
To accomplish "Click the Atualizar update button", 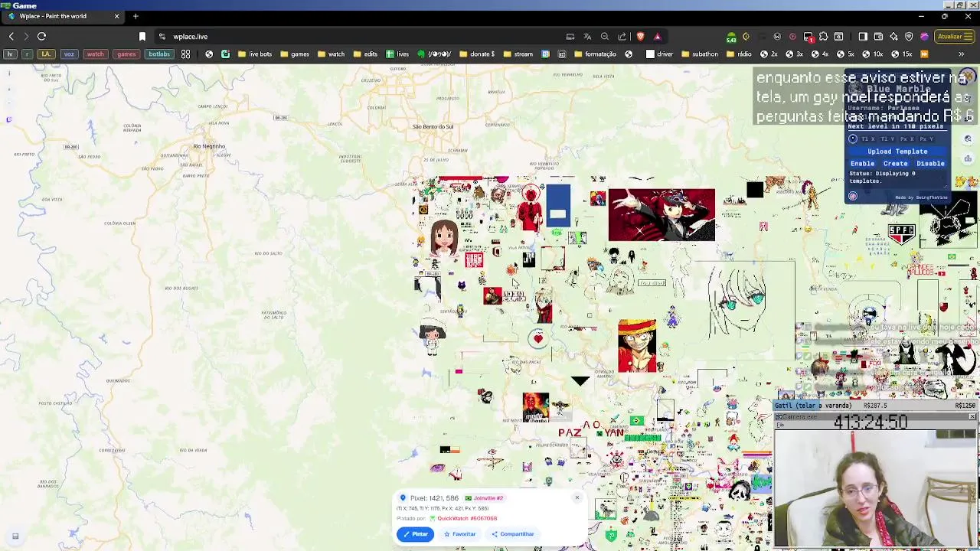I will (x=954, y=36).
